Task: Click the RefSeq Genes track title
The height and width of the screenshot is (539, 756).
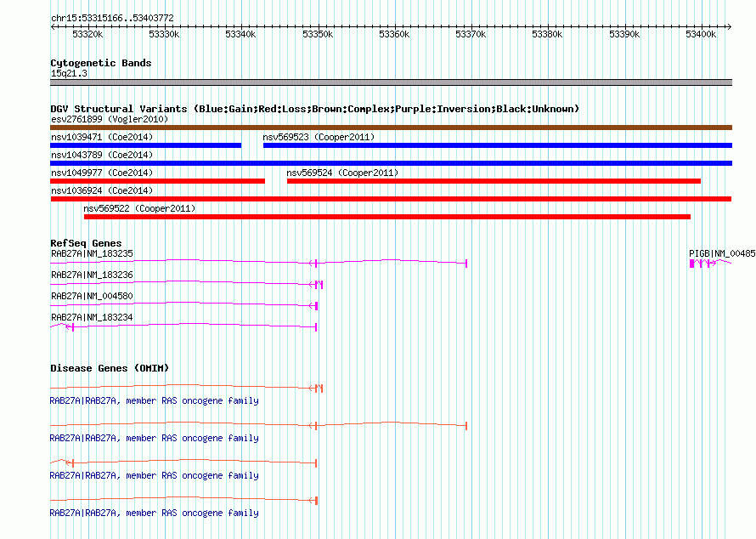Action: [x=86, y=243]
